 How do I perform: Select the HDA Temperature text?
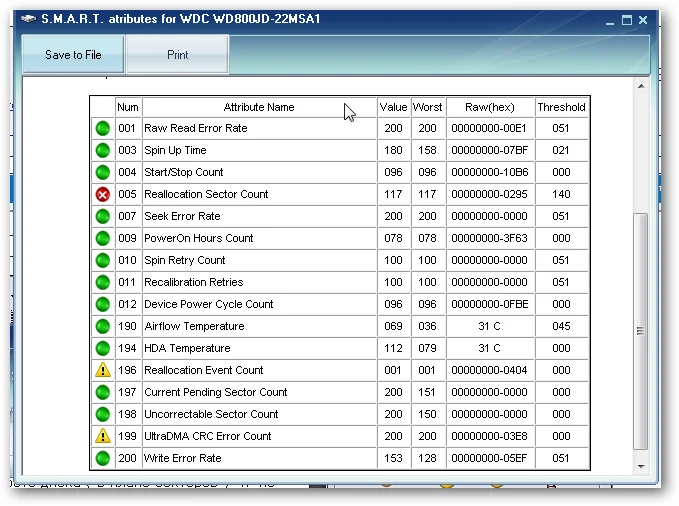[x=187, y=348]
